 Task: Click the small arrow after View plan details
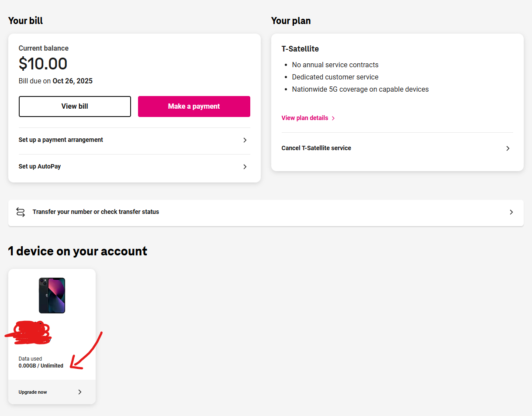[x=333, y=118]
